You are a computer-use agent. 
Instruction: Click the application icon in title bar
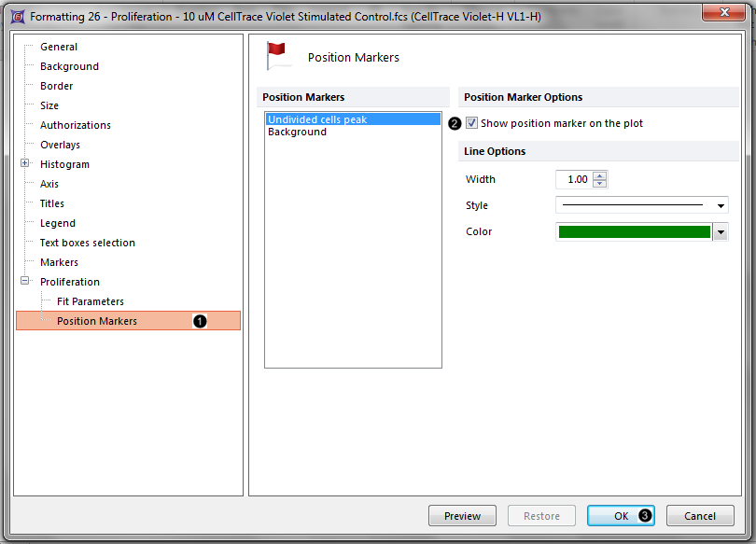pyautogui.click(x=17, y=16)
